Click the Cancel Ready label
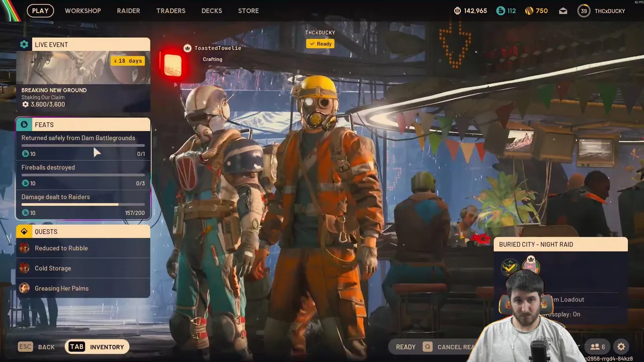This screenshot has height=362, width=644. (456, 347)
